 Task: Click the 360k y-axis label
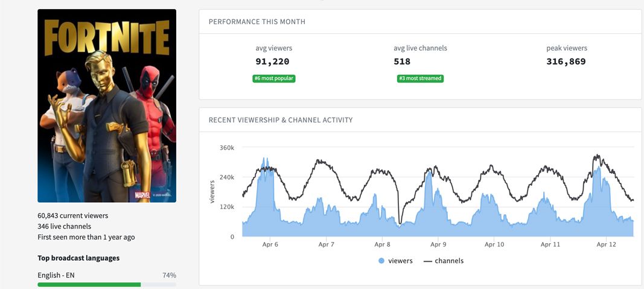(227, 147)
